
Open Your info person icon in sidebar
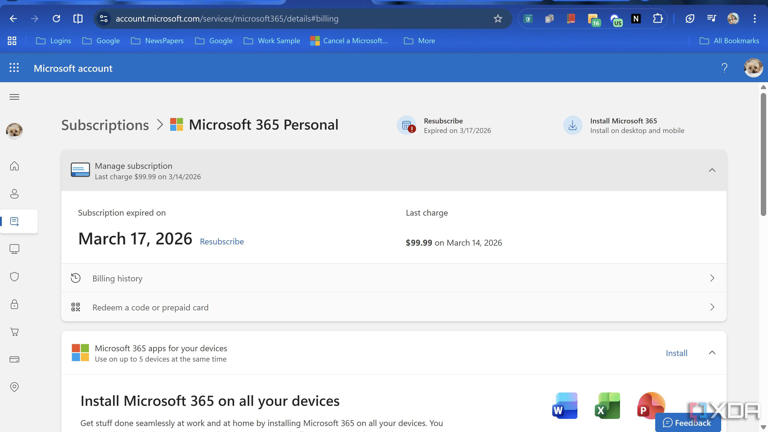pyautogui.click(x=14, y=193)
